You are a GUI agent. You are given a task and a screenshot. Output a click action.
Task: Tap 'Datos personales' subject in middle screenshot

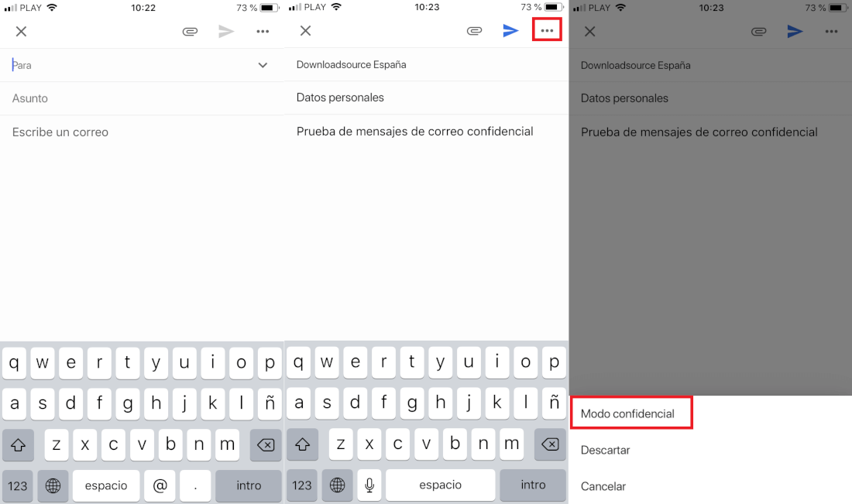(340, 98)
